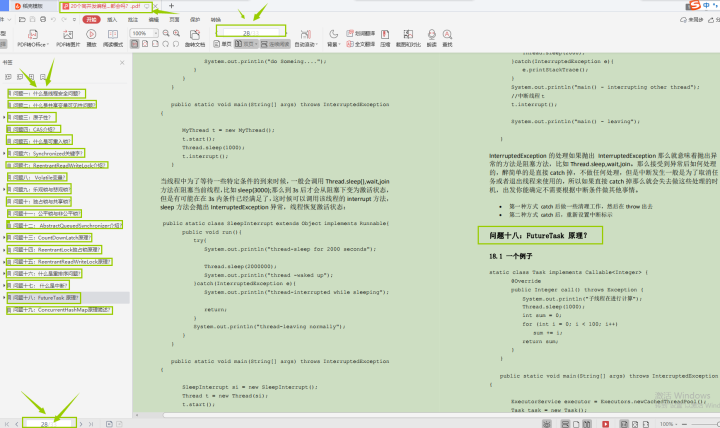720x428 pixels.
Task: Enter reading mode
Action: click(112, 39)
